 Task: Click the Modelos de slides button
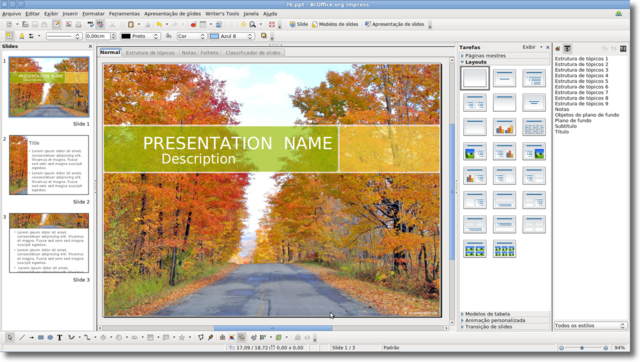pyautogui.click(x=335, y=24)
